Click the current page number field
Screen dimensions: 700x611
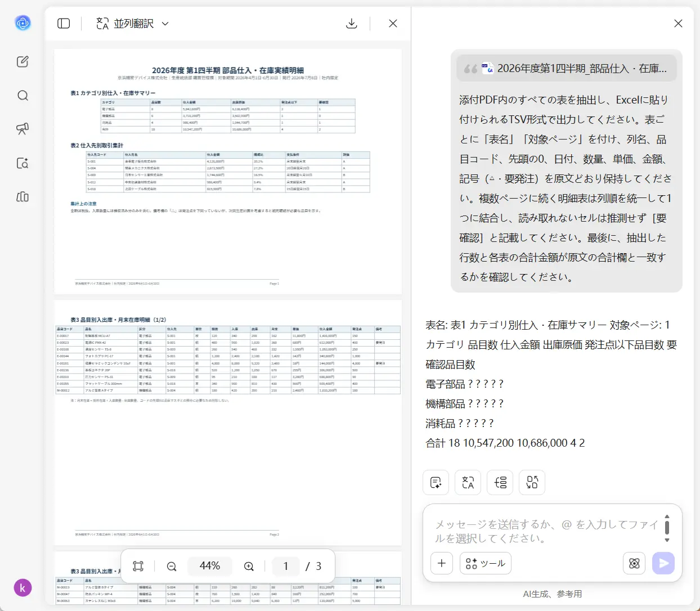286,566
